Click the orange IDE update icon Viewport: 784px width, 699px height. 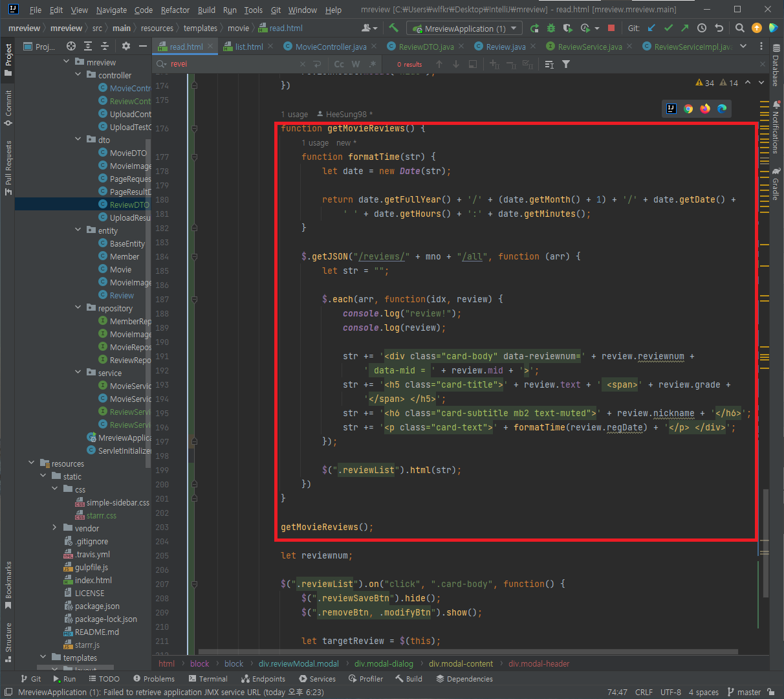point(757,28)
